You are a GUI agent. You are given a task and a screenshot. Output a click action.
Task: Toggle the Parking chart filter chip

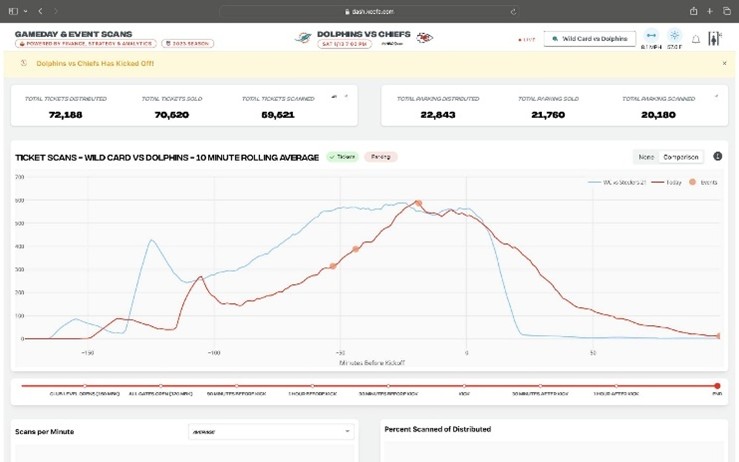point(380,157)
